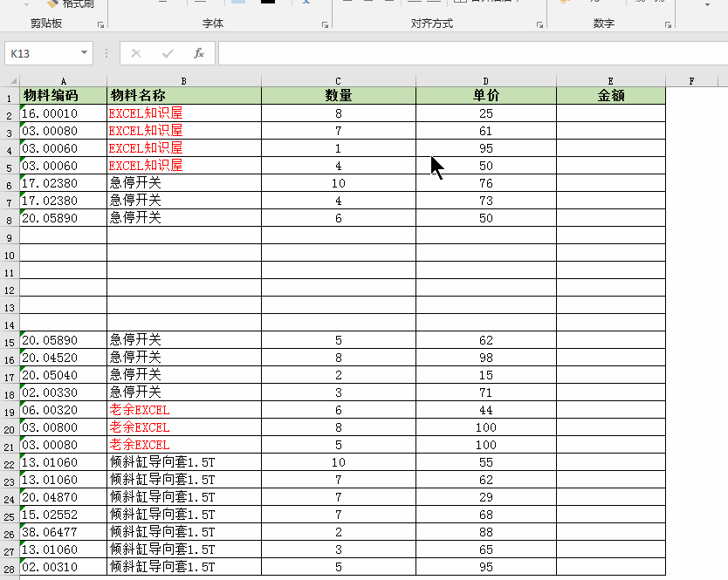728x580 pixels.
Task: Select unit price 76 in row 6
Action: (485, 183)
